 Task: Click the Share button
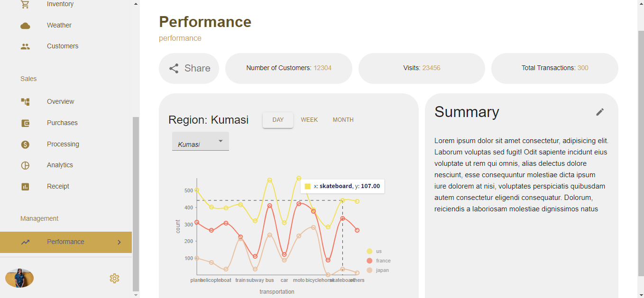tap(189, 68)
